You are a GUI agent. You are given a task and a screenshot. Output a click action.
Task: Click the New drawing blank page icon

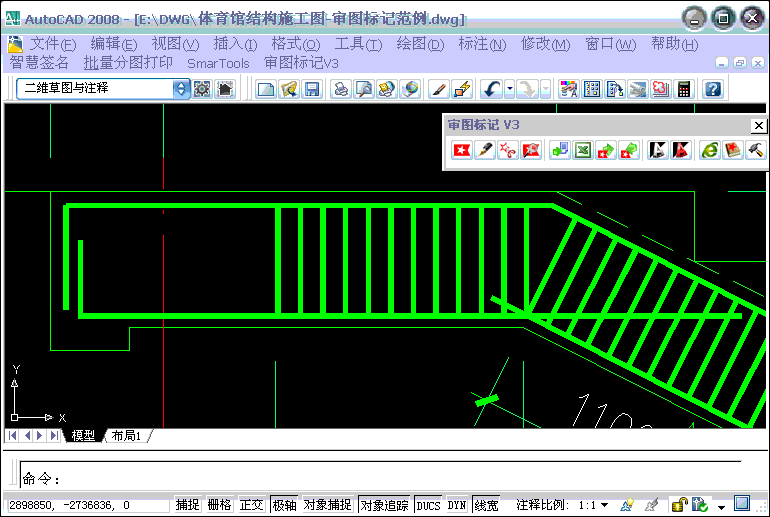click(265, 89)
